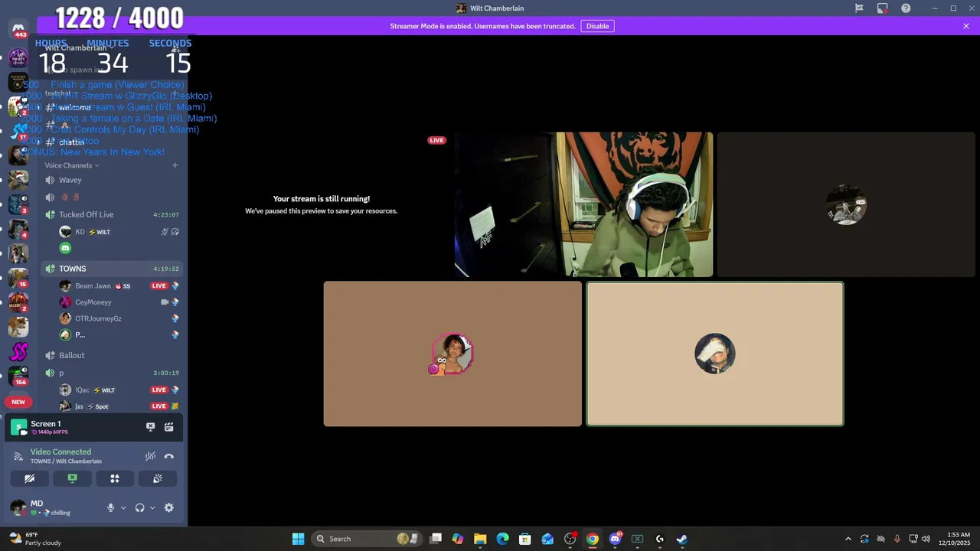This screenshot has height=551, width=980.
Task: Join the Ballout voice channel
Action: point(112,355)
